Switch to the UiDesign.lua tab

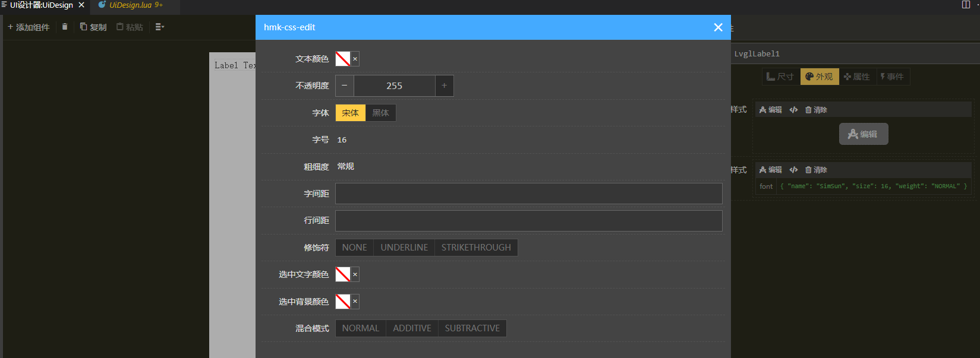130,5
